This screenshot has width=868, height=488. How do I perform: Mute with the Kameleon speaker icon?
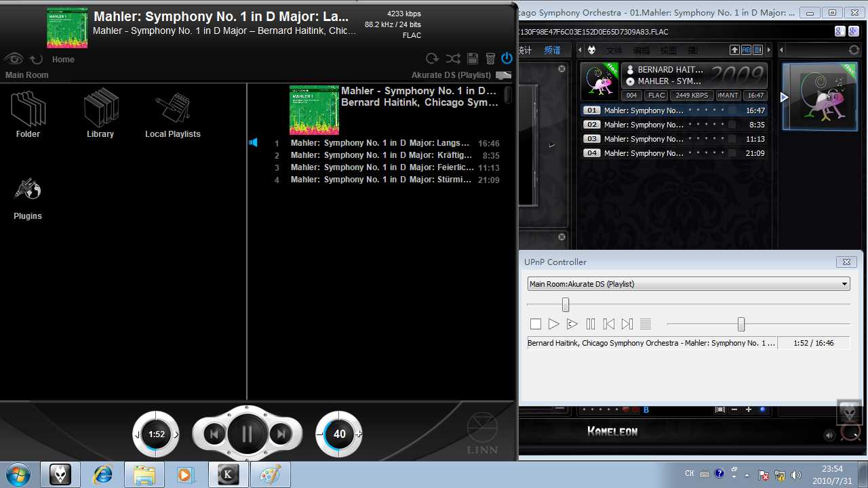829,436
